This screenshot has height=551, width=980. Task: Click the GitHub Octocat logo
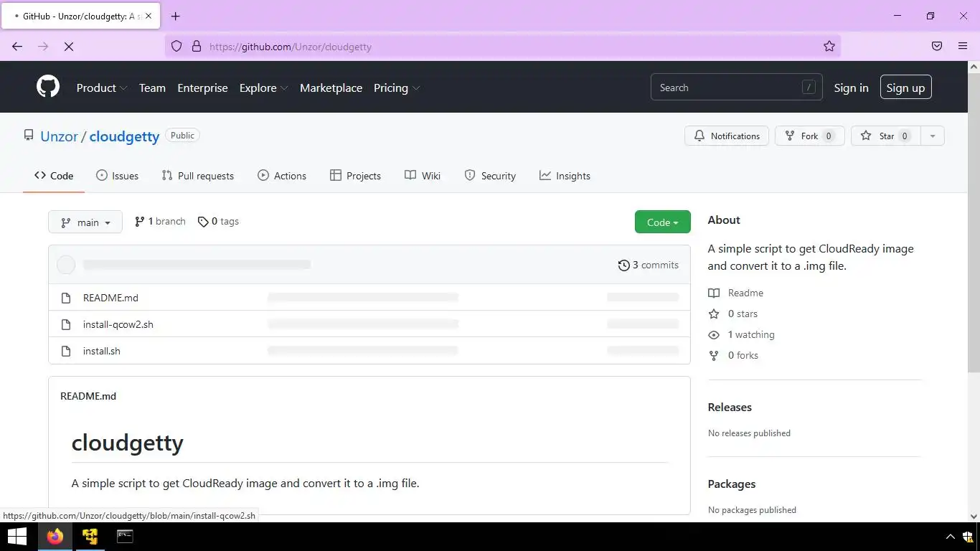pos(48,88)
